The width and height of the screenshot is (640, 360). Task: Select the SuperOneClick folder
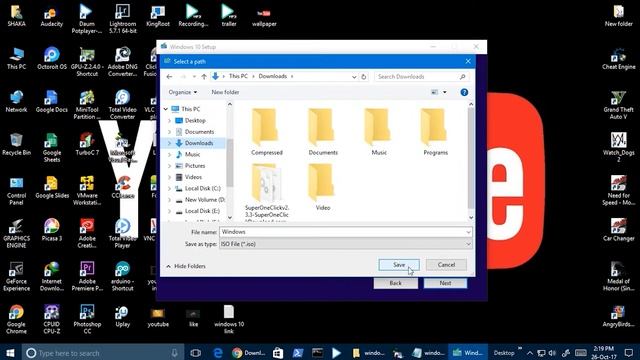(267, 192)
